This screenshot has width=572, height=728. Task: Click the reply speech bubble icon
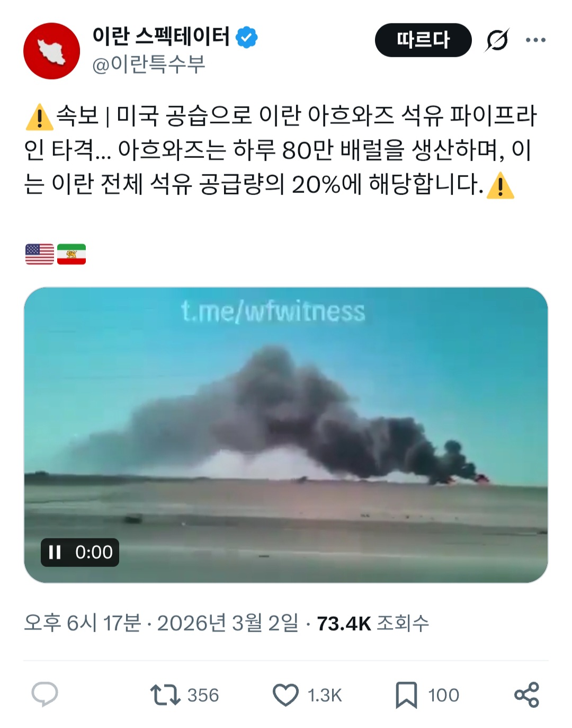(44, 694)
